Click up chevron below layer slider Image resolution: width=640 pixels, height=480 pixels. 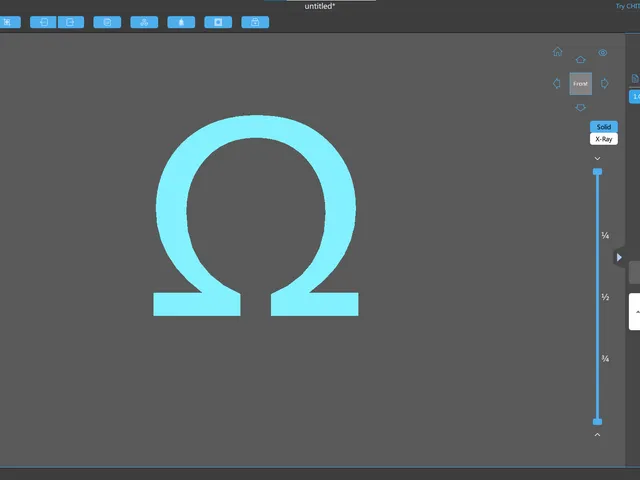597,435
